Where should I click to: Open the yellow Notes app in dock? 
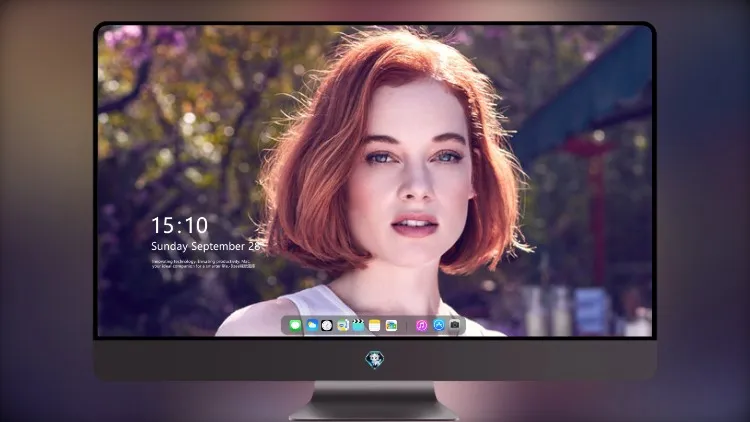(x=375, y=326)
